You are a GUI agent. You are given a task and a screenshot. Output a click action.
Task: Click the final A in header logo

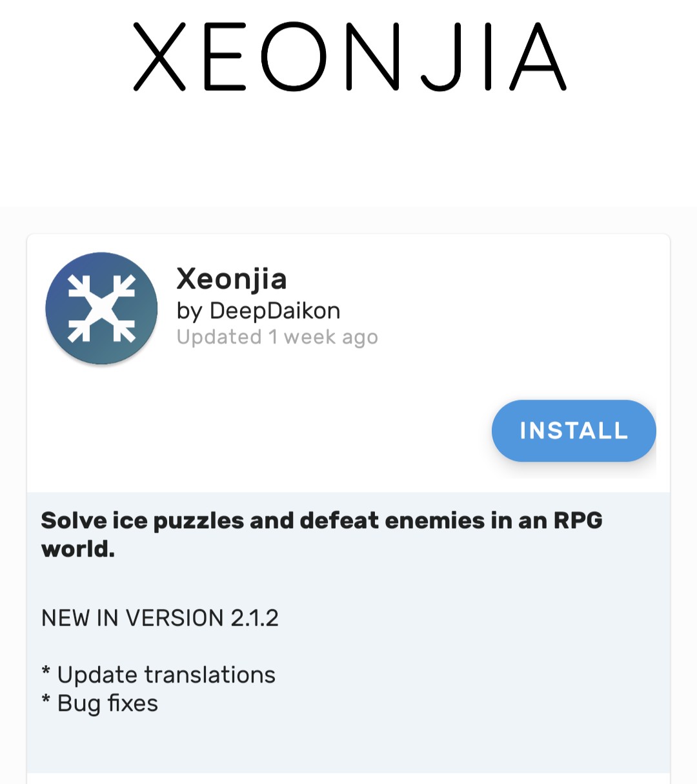pyautogui.click(x=538, y=57)
